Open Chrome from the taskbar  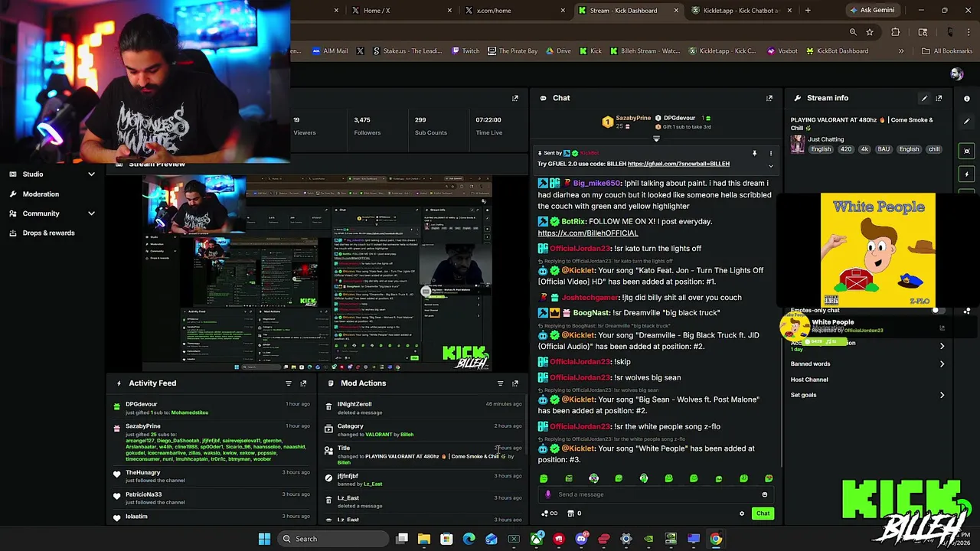715,539
